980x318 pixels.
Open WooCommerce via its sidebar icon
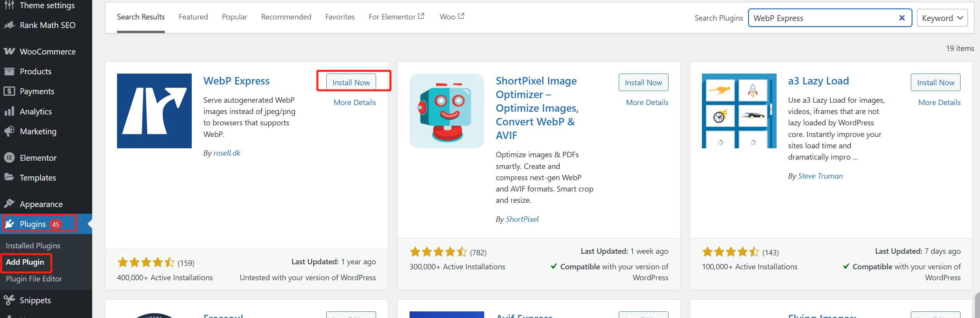(x=9, y=51)
